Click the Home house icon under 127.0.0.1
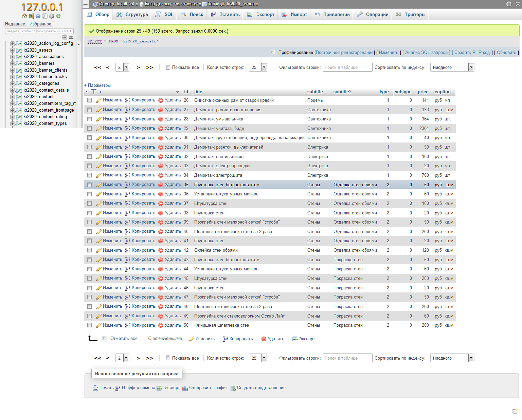Image resolution: width=522 pixels, height=420 pixels. click(24, 16)
